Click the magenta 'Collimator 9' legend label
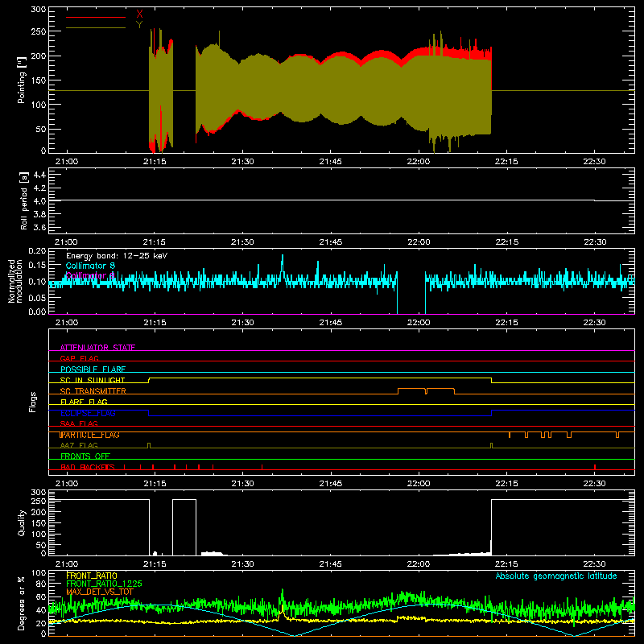 90,275
